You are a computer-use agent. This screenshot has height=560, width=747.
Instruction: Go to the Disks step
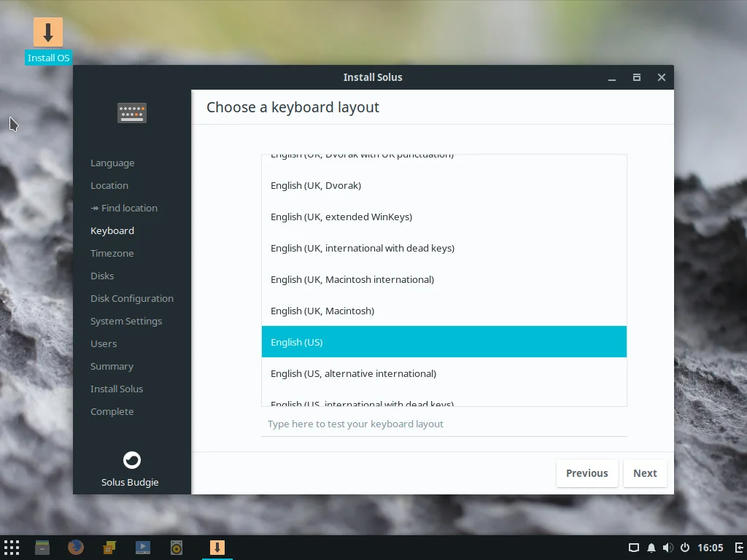[102, 276]
